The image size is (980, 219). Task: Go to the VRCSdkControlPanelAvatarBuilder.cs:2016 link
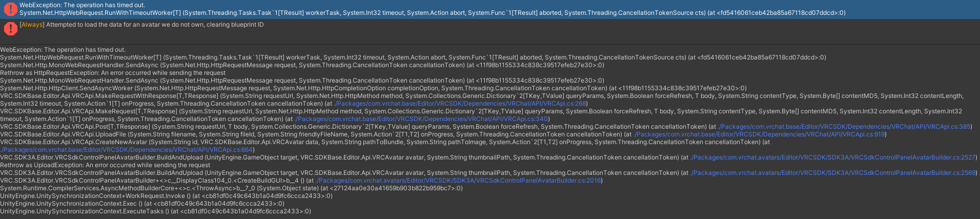click(x=459, y=181)
